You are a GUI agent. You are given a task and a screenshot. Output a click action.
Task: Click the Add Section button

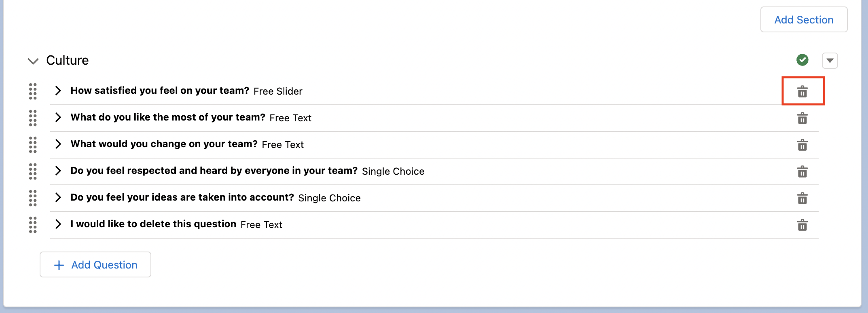804,20
